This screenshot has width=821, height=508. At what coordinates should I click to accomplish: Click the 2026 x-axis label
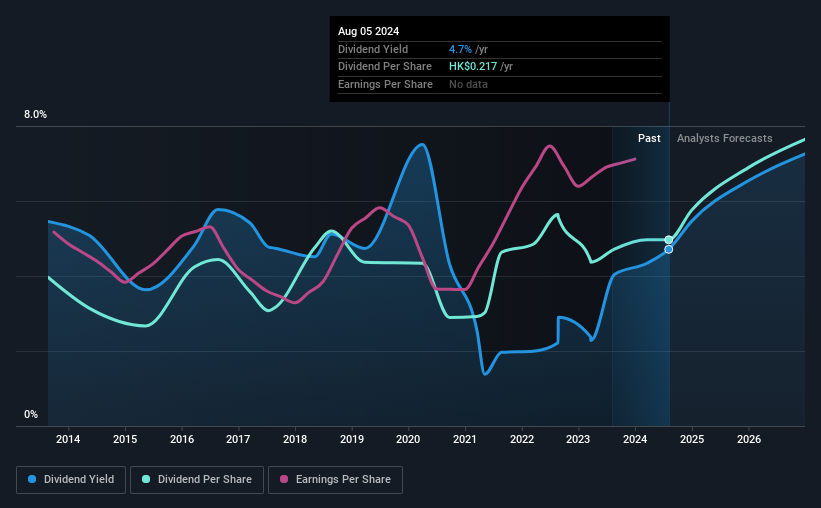pos(749,439)
